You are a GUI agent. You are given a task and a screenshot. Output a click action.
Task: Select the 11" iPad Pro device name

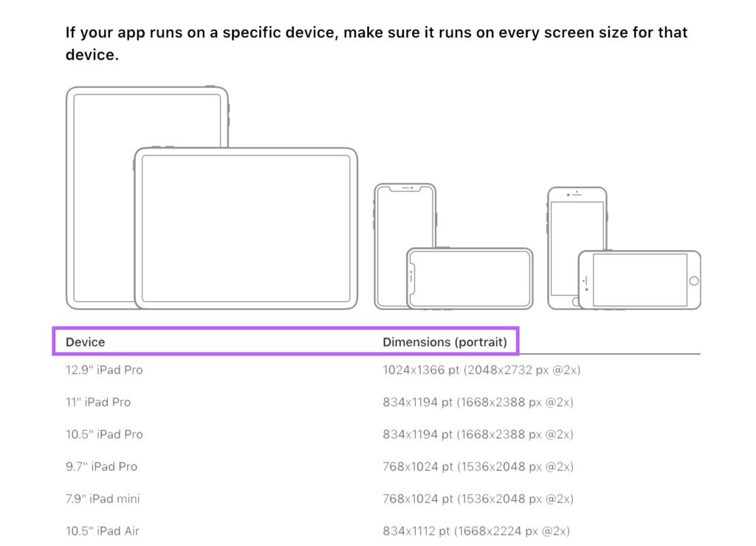pyautogui.click(x=98, y=402)
